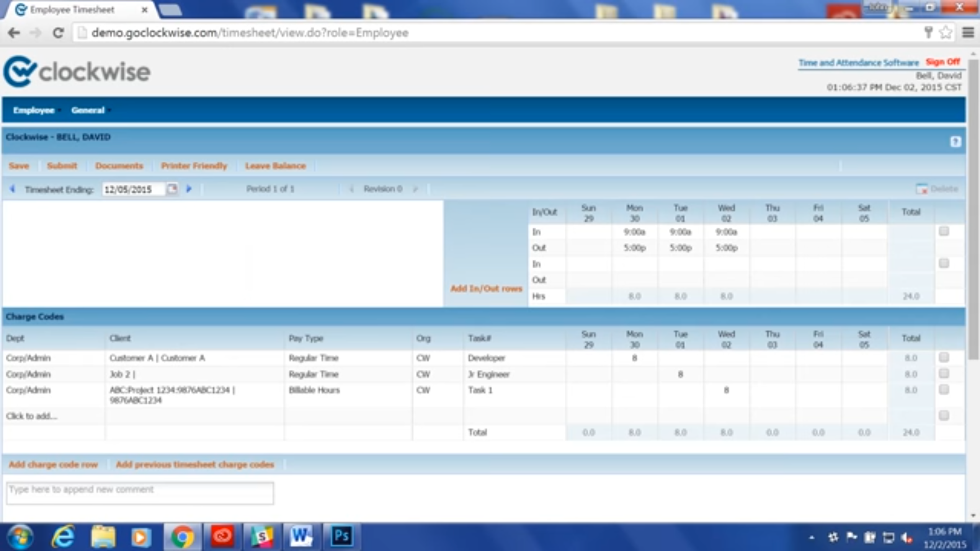Reload the page with refresh icon
The image size is (980, 551).
click(x=58, y=33)
